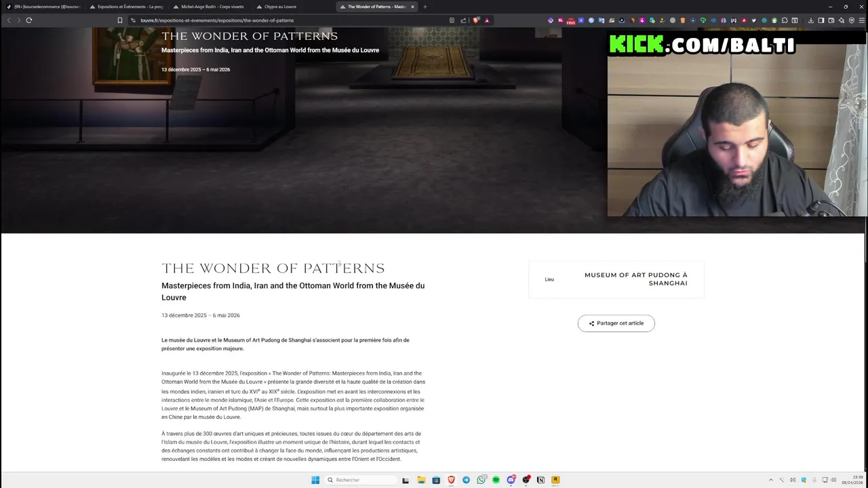This screenshot has height=488, width=868.
Task: Click the Lieu label
Action: 549,279
